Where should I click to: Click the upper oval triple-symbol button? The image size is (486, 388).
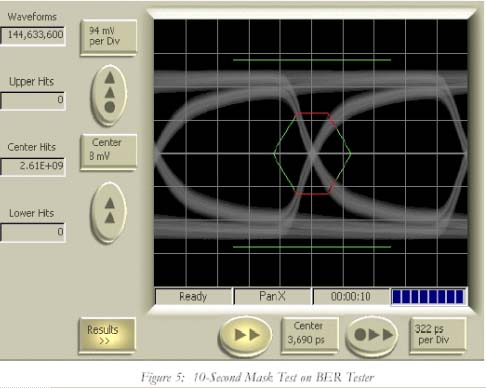(109, 96)
